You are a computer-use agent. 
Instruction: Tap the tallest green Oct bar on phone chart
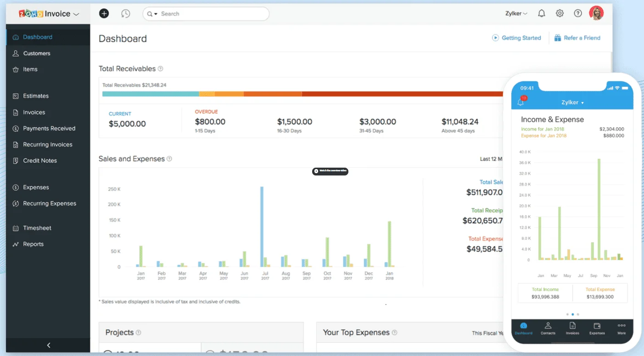(599, 209)
